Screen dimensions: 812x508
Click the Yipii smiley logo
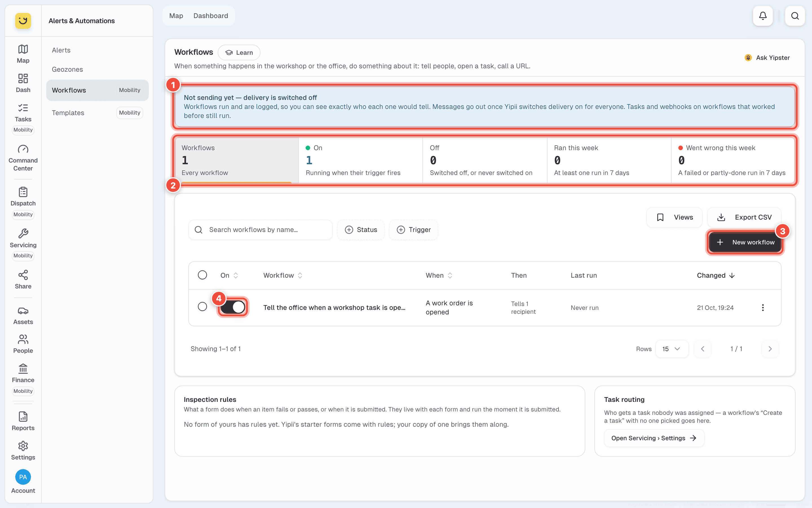click(x=23, y=21)
